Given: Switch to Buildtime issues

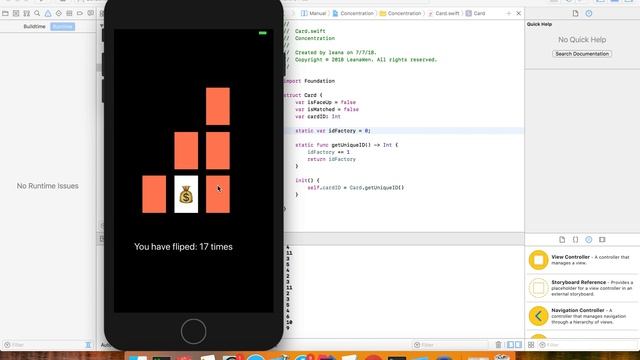Looking at the screenshot, I should pos(34,27).
